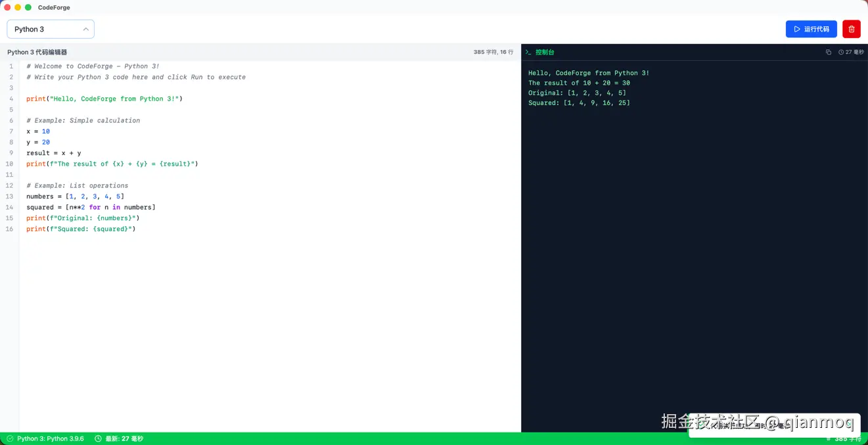The image size is (868, 445).
Task: Click the Python 3 代码编辑器 panel header
Action: tap(37, 52)
